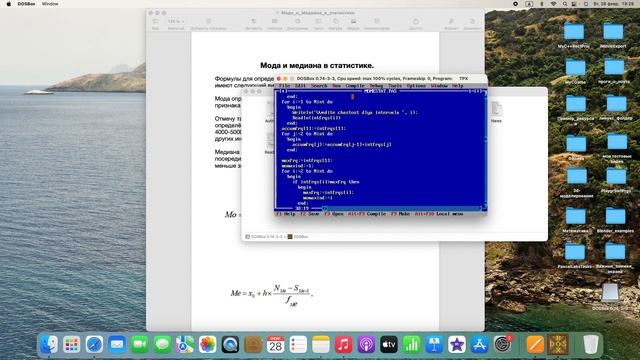This screenshot has height=360, width=640.
Task: Click F1 Help in Pascal status bar
Action: [x=286, y=214]
